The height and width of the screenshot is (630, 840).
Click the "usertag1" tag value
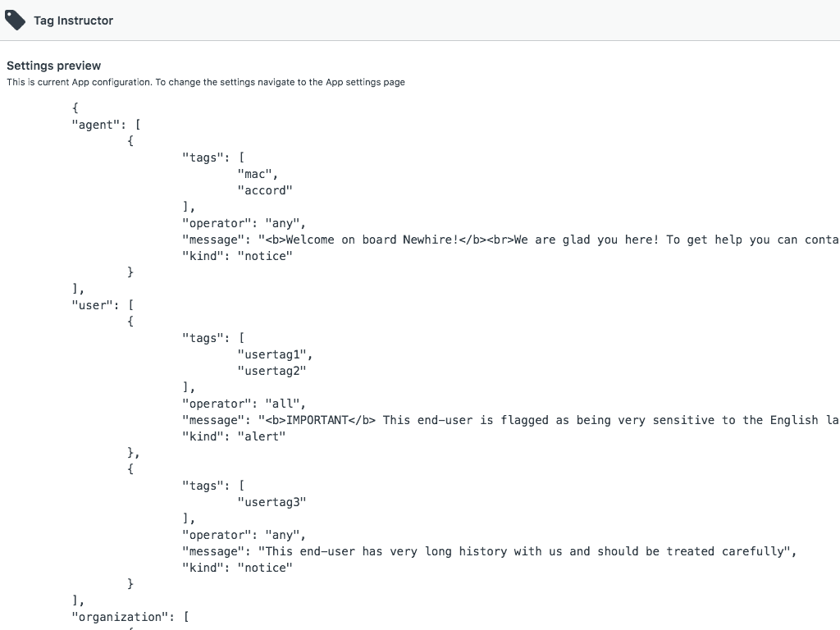(x=275, y=354)
